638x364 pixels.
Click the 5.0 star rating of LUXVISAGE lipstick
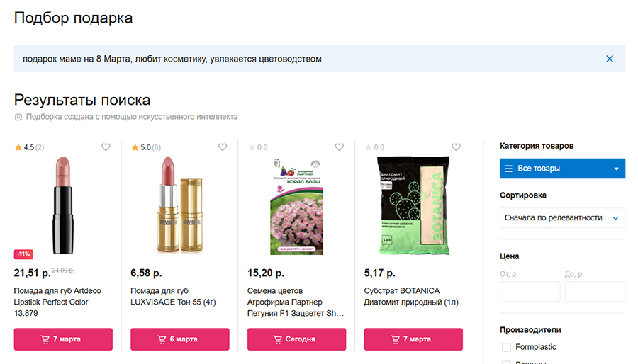click(146, 147)
